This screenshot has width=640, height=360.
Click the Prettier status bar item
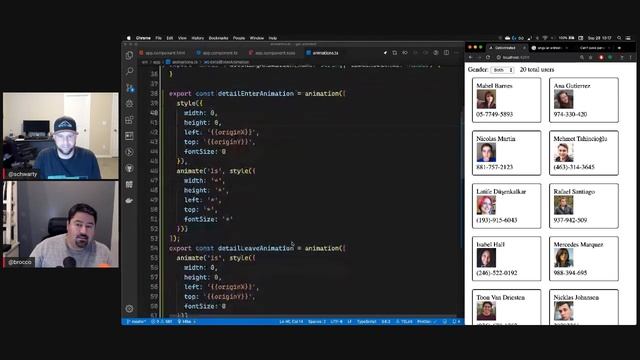tap(426, 322)
